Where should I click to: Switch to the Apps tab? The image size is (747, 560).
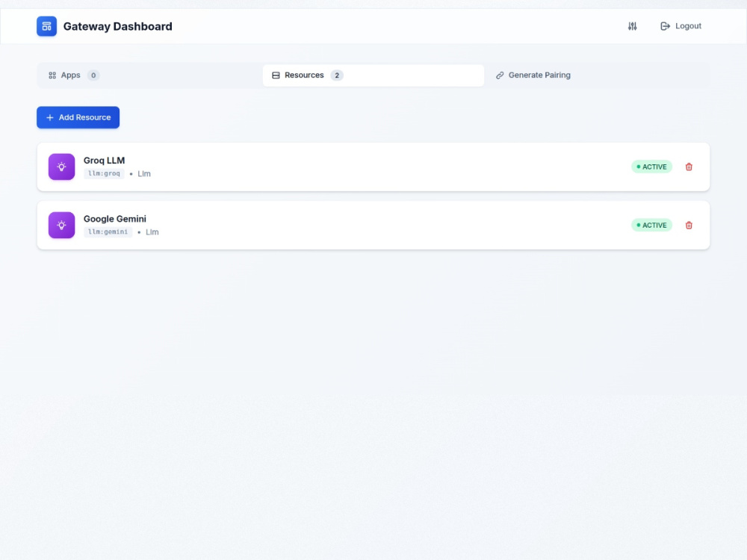[149, 75]
